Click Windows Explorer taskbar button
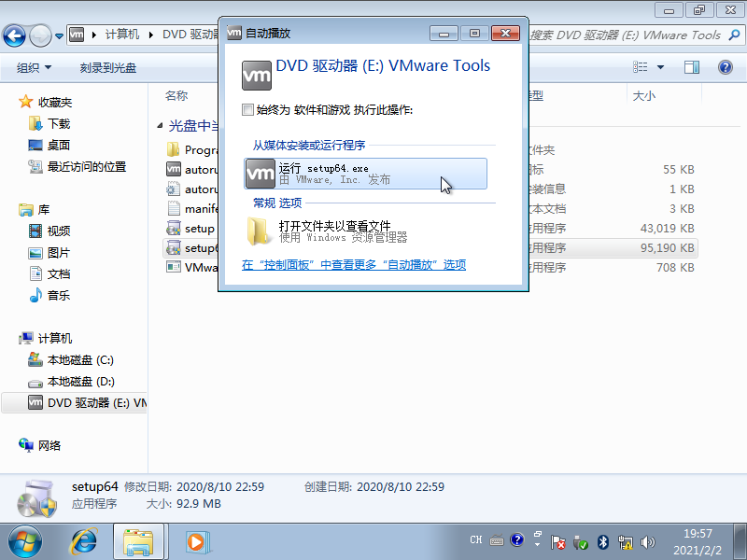 (138, 542)
